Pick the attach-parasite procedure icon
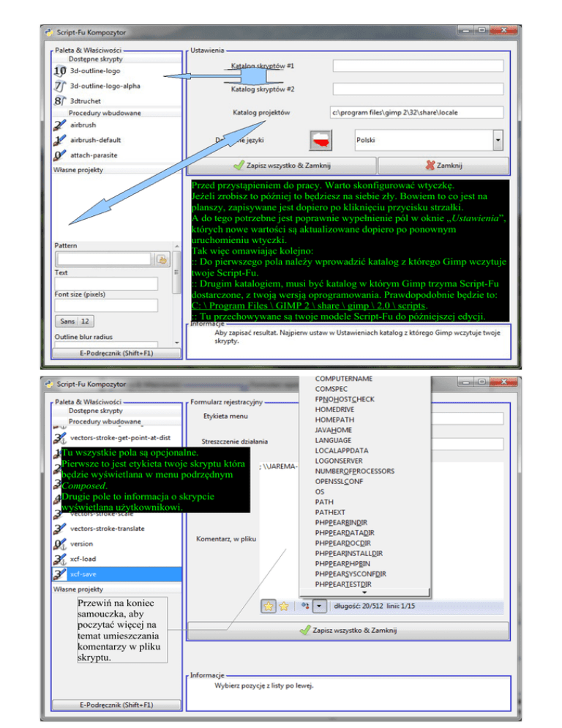This screenshot has width=562, height=728. [x=61, y=155]
